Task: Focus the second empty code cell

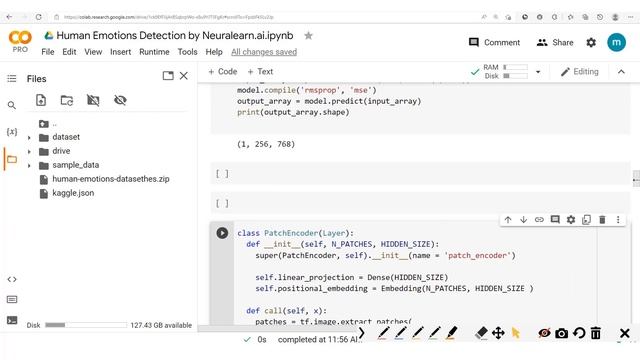Action: point(420,203)
